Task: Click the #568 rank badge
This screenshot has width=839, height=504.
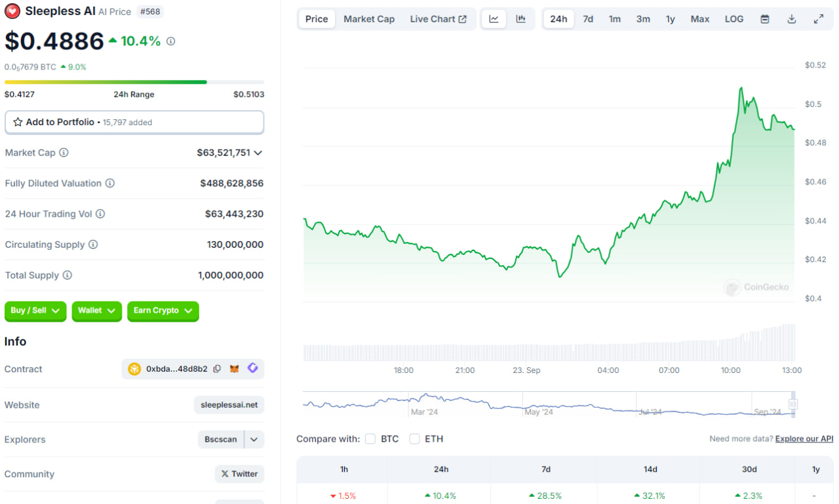Action: click(x=151, y=11)
